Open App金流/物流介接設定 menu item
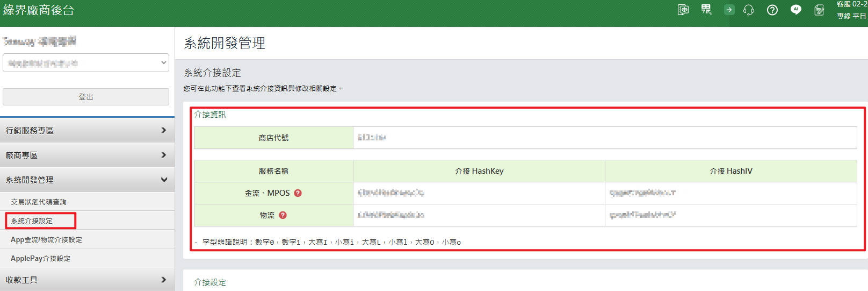 46,239
